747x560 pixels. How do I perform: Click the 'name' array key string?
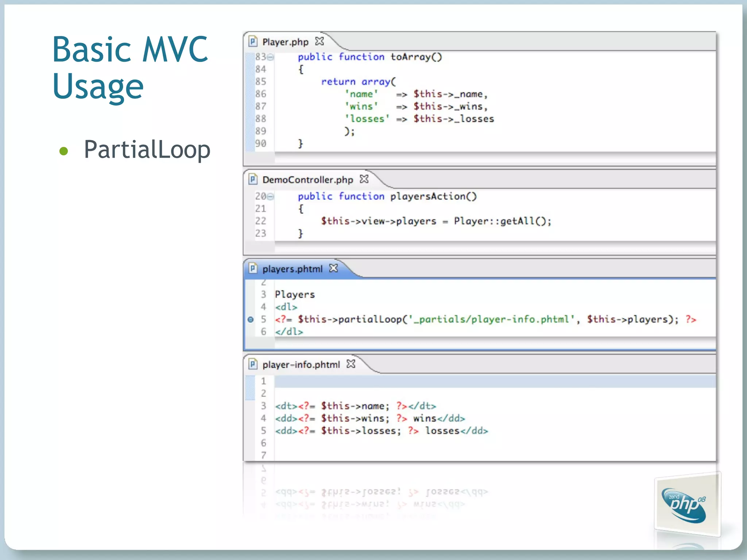click(x=361, y=94)
